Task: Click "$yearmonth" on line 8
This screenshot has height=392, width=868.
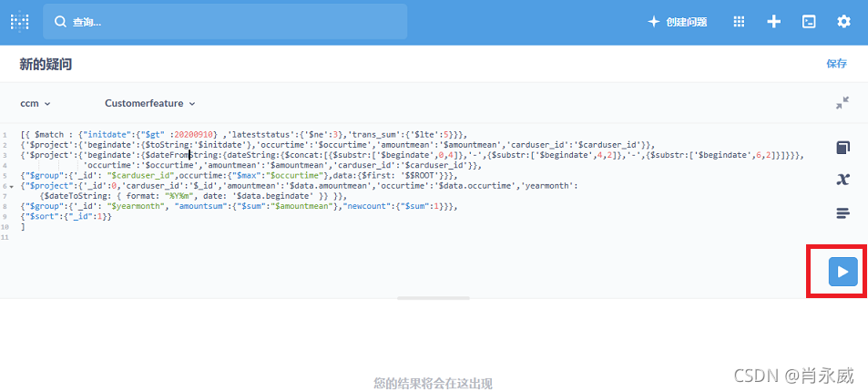Action: tap(136, 206)
